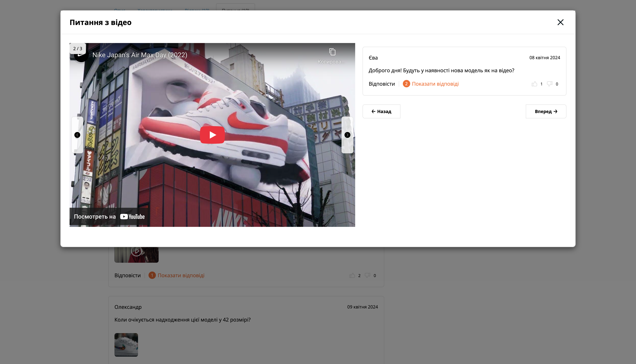Viewport: 636px width, 364px height.
Task: Like Єва's question with thumbs up
Action: [x=534, y=84]
